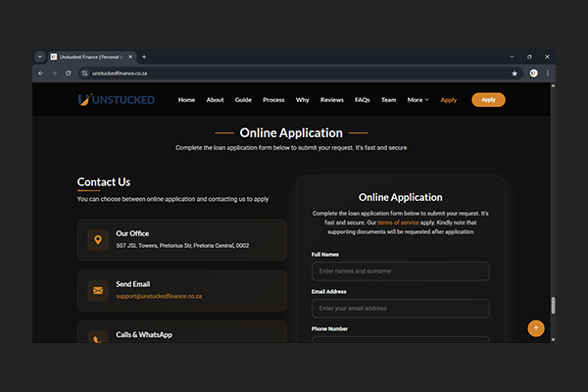Screen dimensions: 588x392
Task: Open the Team nav item
Action: pos(388,100)
